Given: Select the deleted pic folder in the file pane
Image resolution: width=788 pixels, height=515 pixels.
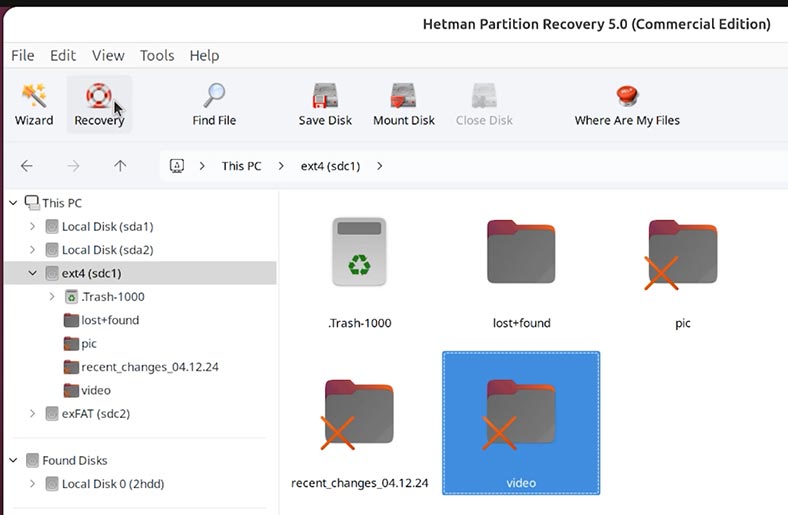Looking at the screenshot, I should tap(682, 273).
